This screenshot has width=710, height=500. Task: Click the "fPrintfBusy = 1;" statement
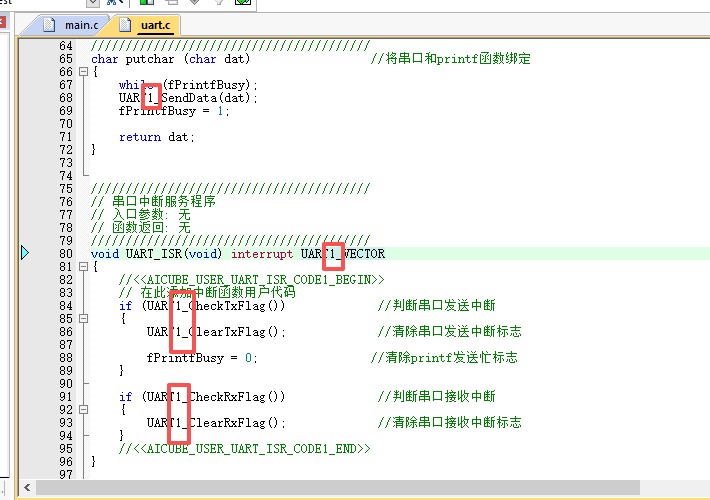[x=174, y=111]
